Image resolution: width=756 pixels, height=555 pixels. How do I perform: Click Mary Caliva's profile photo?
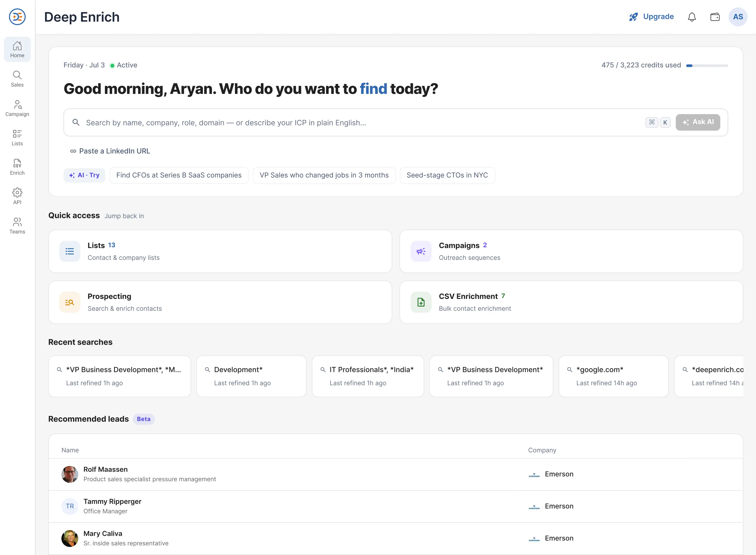coord(70,538)
